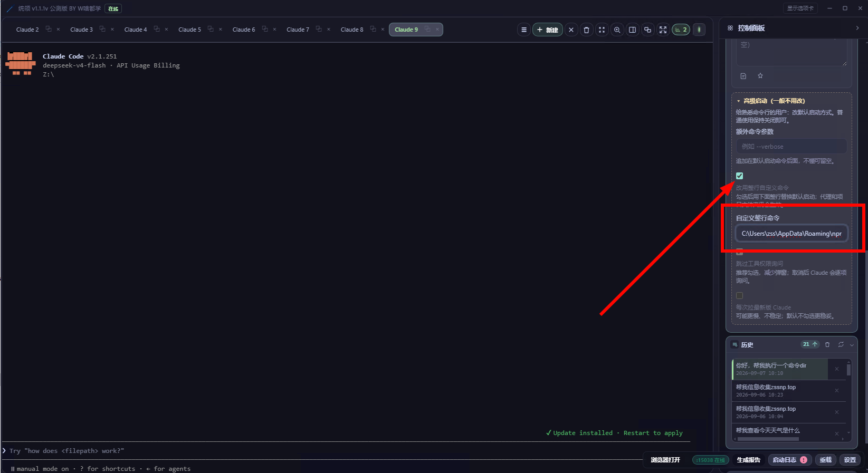Uncheck the 改用整行自定义命令 checkbox
The height and width of the screenshot is (473, 868).
pos(739,176)
